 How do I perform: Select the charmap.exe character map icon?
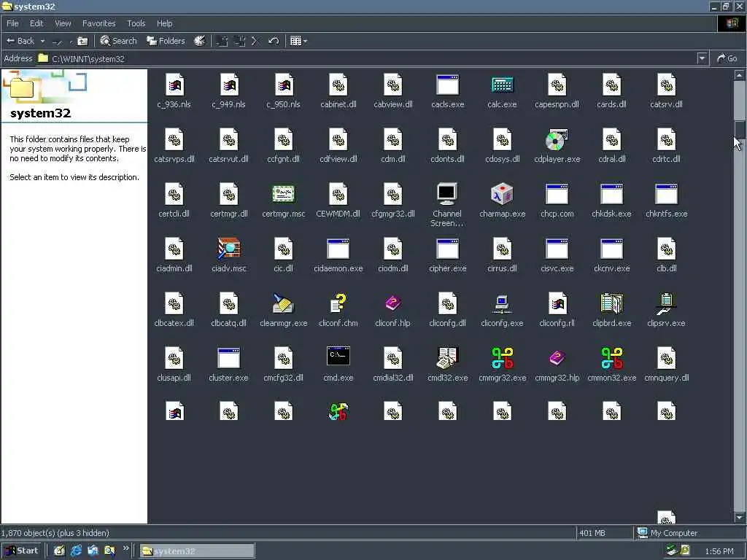click(502, 194)
